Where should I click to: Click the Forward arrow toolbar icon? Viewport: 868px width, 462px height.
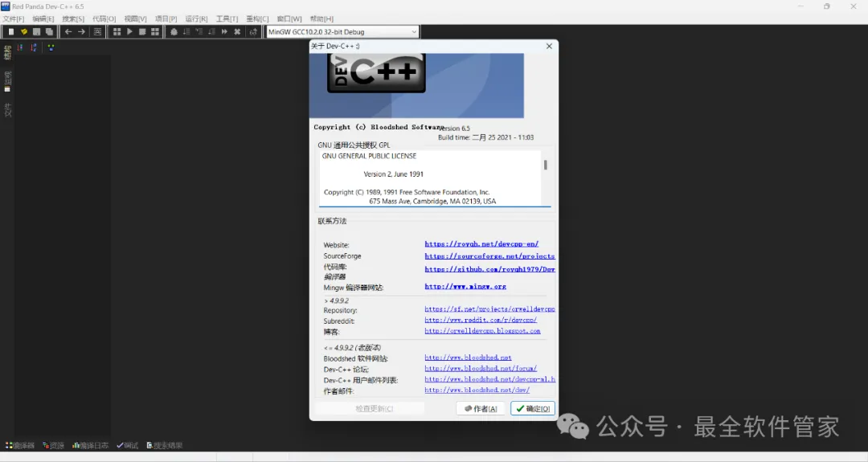81,32
